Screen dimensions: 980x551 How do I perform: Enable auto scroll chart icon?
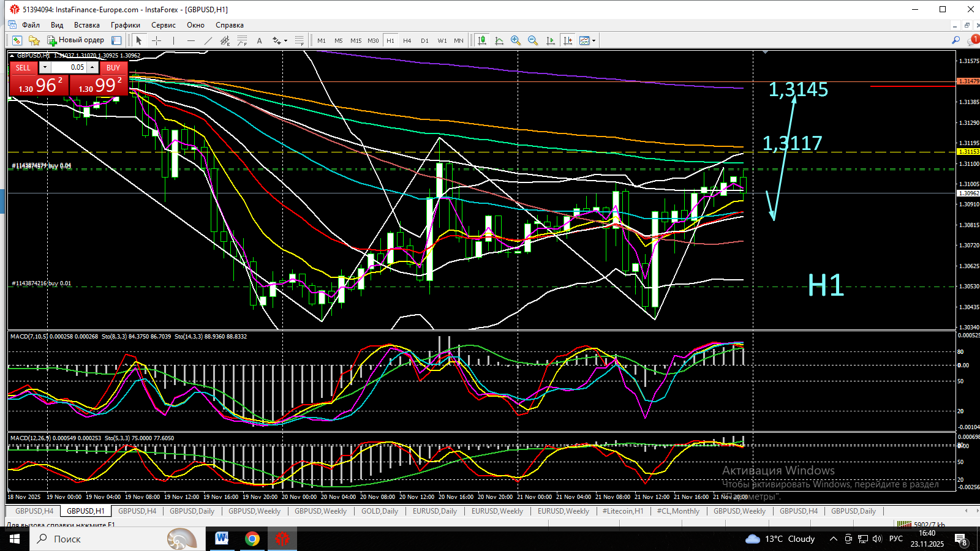(550, 40)
